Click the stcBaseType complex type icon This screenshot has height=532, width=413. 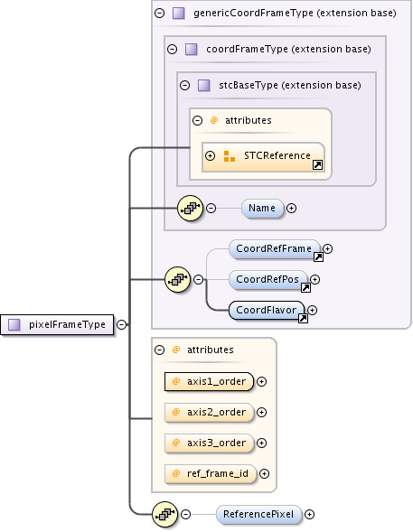point(203,85)
